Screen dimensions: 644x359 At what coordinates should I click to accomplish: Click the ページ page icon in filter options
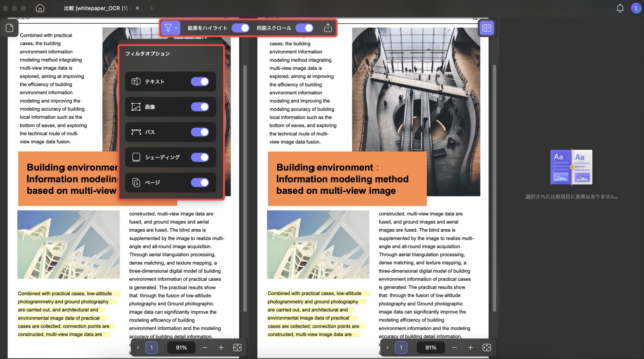pyautogui.click(x=136, y=182)
